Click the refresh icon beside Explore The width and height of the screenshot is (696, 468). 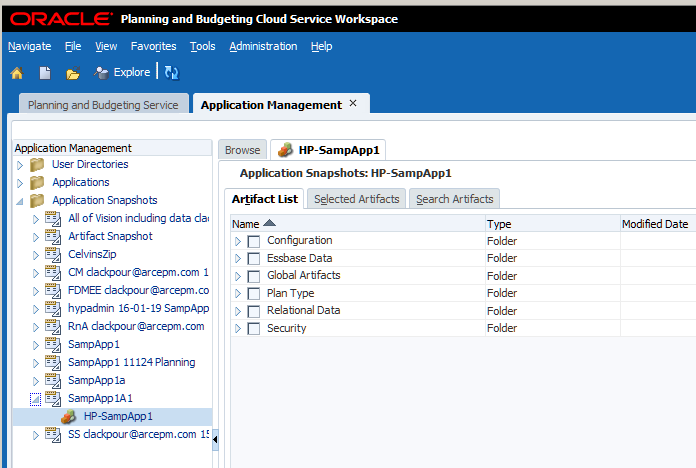pos(171,73)
